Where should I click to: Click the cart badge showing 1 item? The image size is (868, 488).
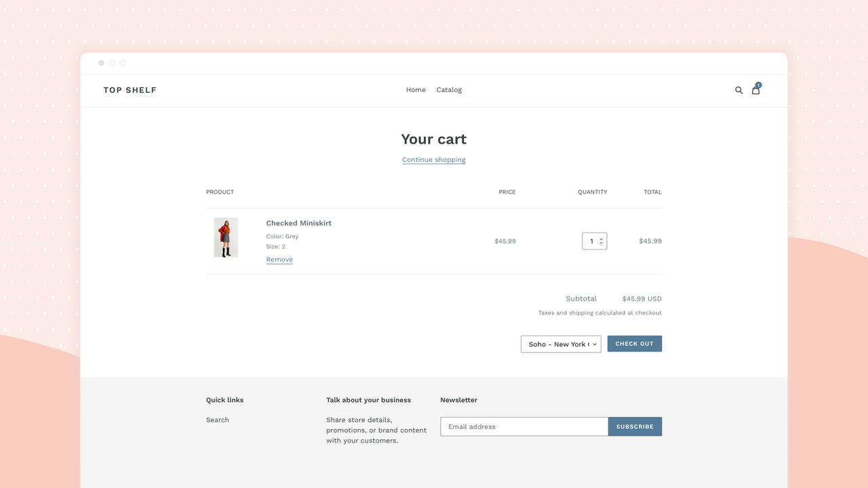coord(759,85)
